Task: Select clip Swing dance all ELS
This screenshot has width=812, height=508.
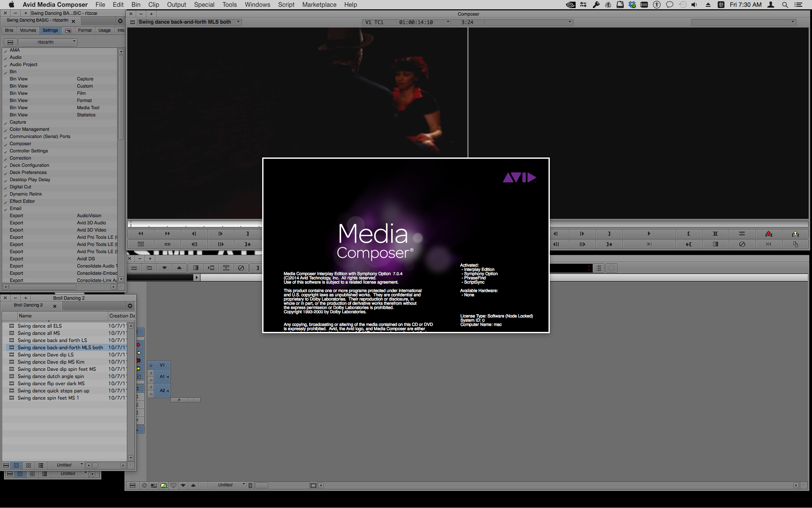Action: click(40, 326)
